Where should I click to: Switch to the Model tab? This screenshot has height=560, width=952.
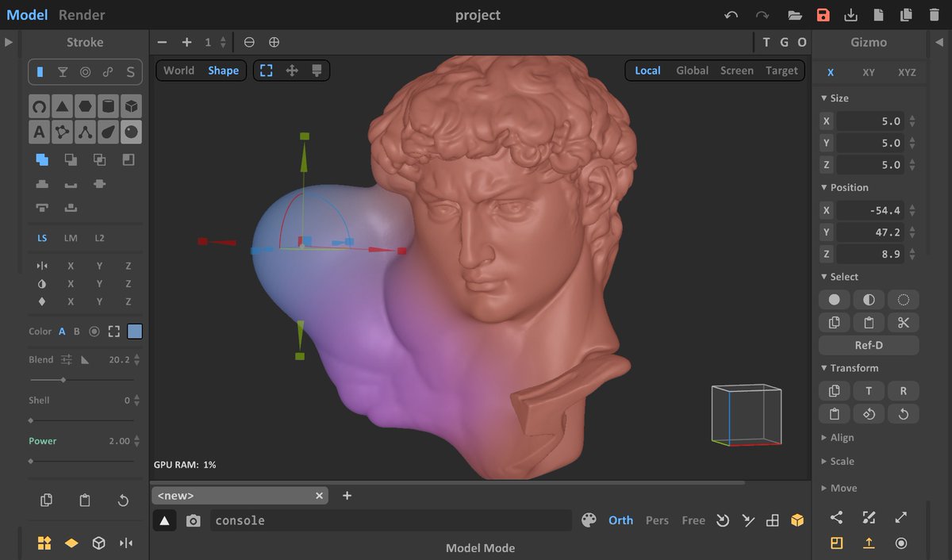27,15
